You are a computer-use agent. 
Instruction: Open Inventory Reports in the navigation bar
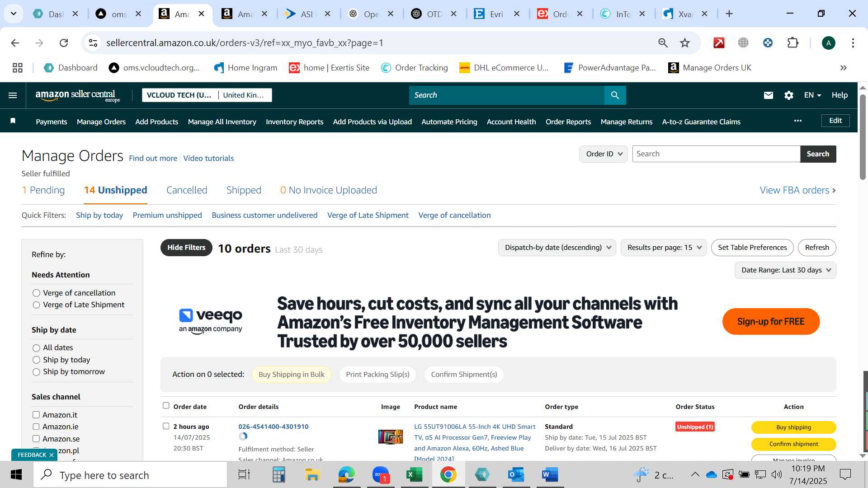coord(294,122)
